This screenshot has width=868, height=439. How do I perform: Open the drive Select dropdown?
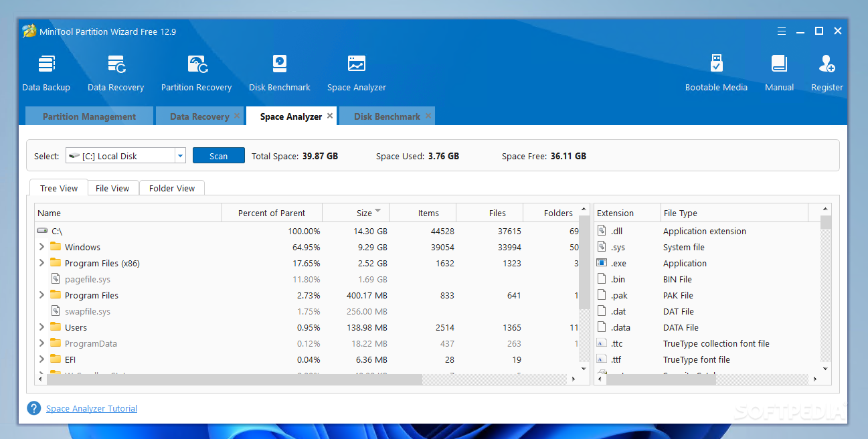[x=180, y=156]
